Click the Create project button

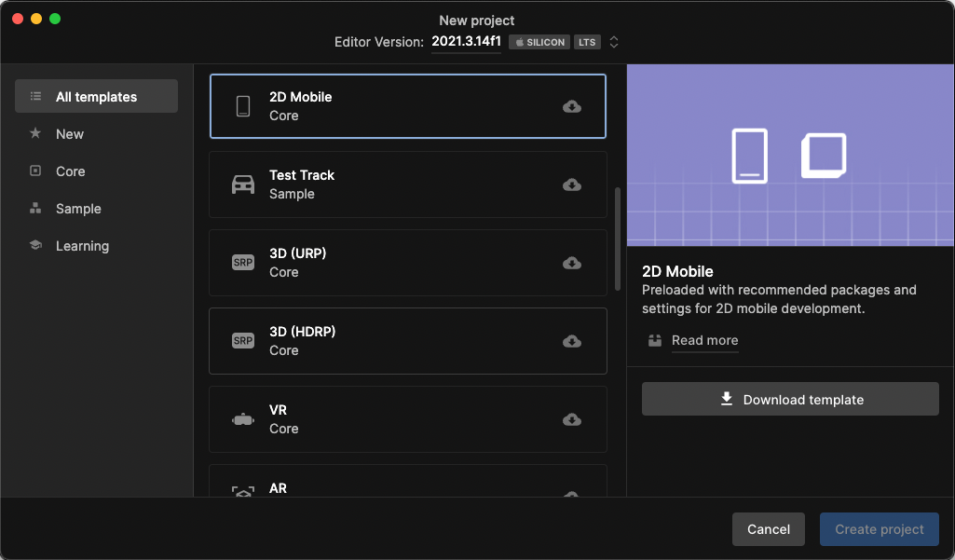pyautogui.click(x=879, y=529)
